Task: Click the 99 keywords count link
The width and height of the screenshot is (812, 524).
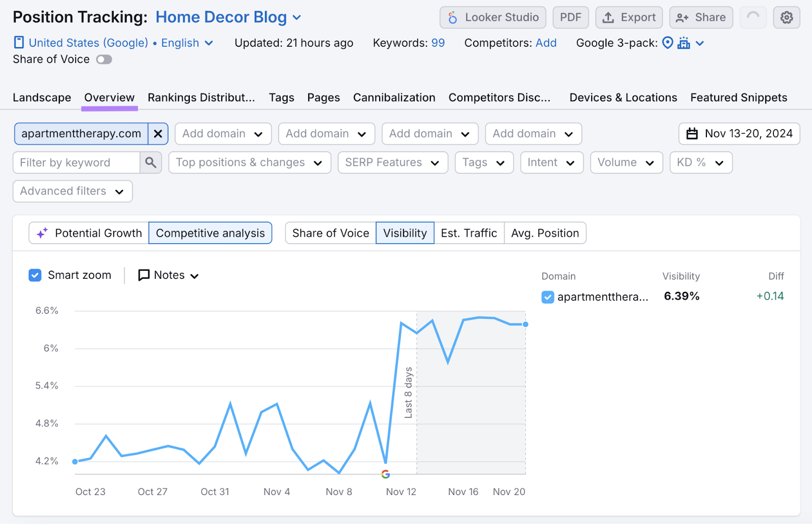Action: (437, 43)
